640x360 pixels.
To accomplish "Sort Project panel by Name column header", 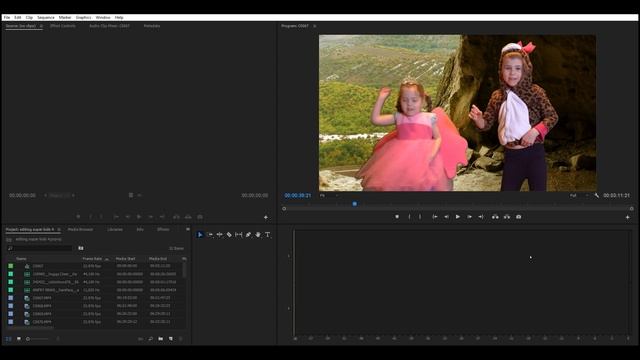I will 21,259.
